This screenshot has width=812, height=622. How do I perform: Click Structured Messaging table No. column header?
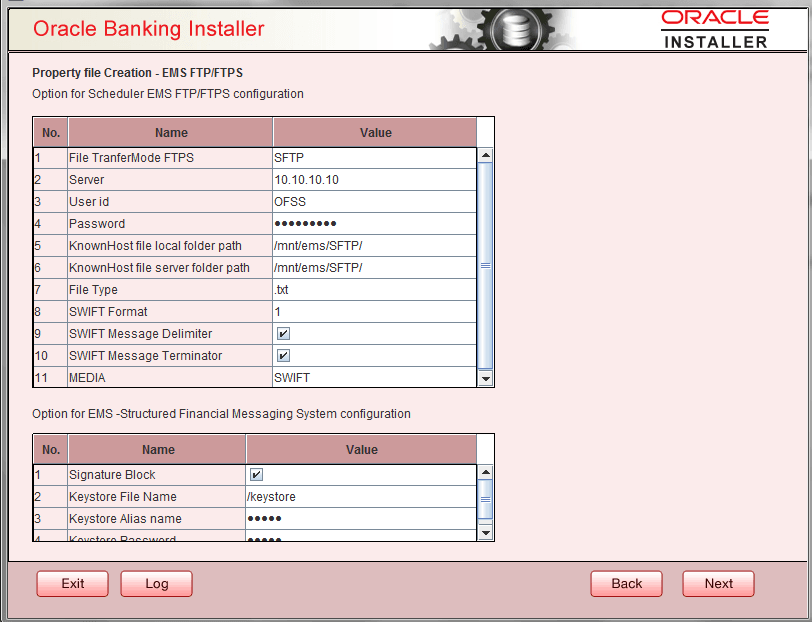51,450
